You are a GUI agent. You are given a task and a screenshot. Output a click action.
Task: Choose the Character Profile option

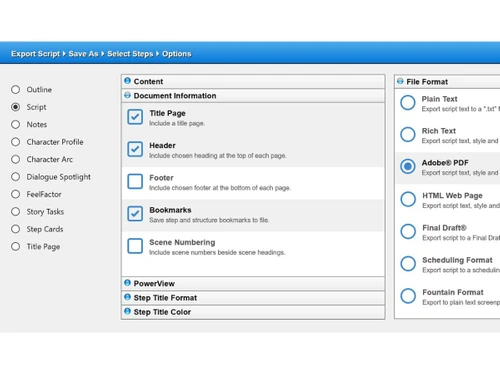[x=15, y=142]
